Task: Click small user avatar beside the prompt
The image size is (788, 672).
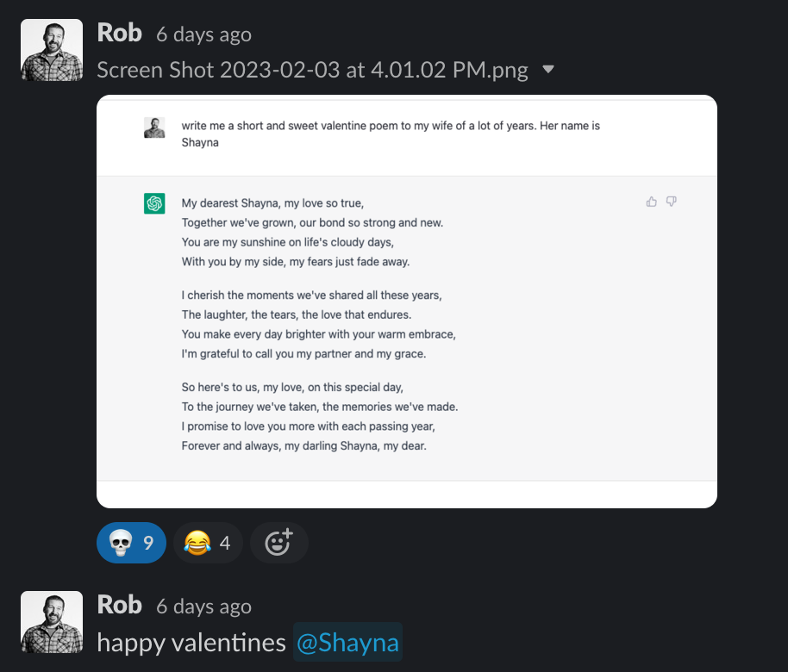Action: 154,128
